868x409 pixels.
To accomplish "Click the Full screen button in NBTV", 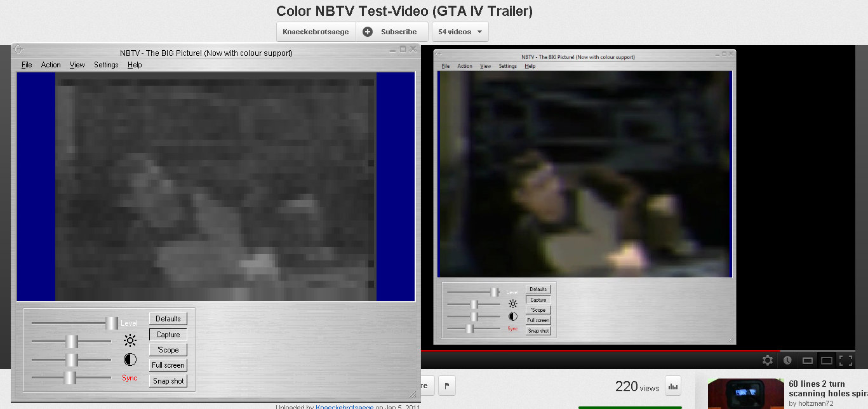I will pyautogui.click(x=168, y=365).
